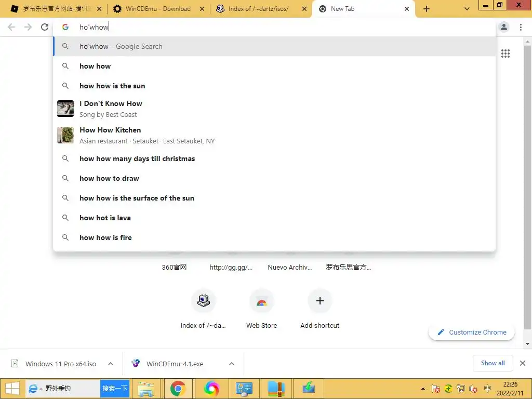Click the page vertical scrollbar
Screen dimensions: 532x399
click(527, 187)
